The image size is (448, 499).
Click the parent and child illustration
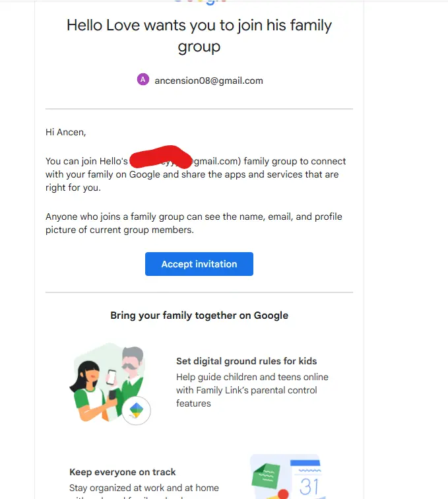(x=110, y=383)
